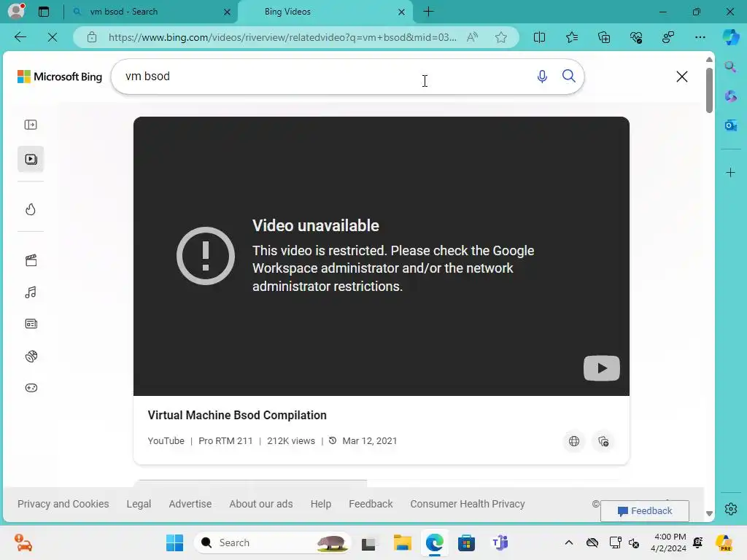Click the taskbar Search box
Screen dimensions: 747x560
[x=273, y=542]
